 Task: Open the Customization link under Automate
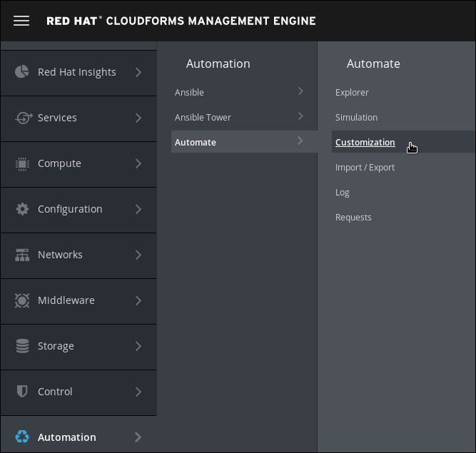365,142
